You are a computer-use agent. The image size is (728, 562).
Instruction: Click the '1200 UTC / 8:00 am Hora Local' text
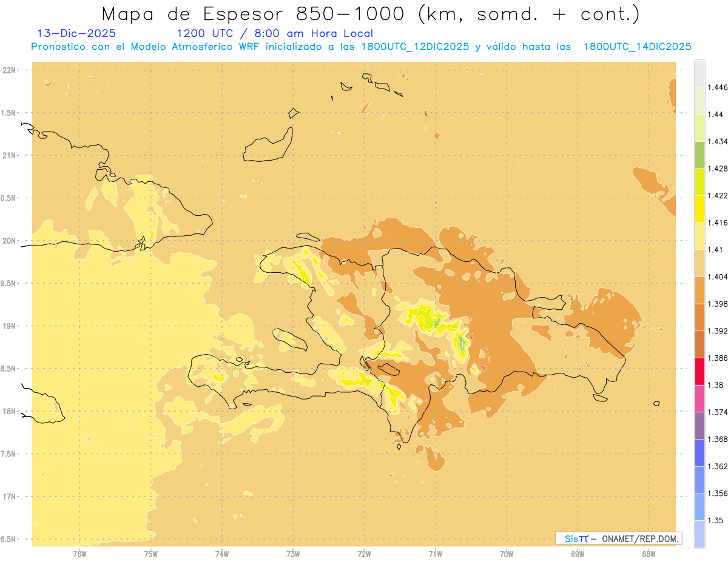[275, 33]
